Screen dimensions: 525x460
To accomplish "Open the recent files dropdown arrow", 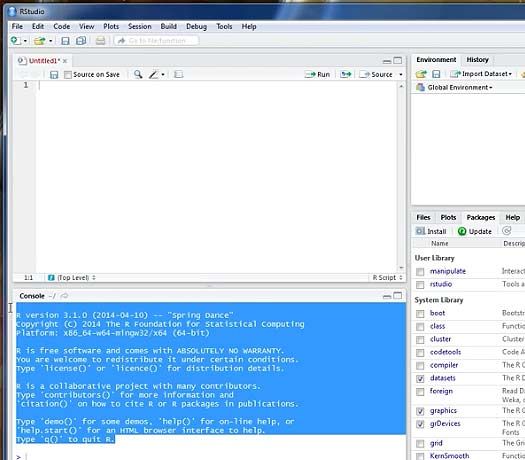I will [51, 41].
